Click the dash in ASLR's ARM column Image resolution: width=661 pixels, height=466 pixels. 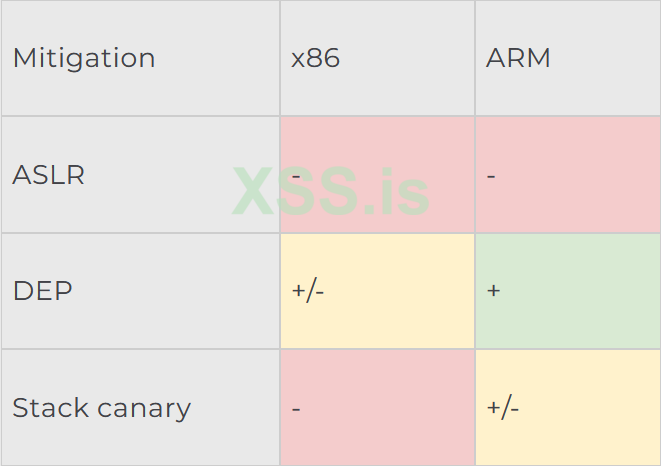pos(491,175)
